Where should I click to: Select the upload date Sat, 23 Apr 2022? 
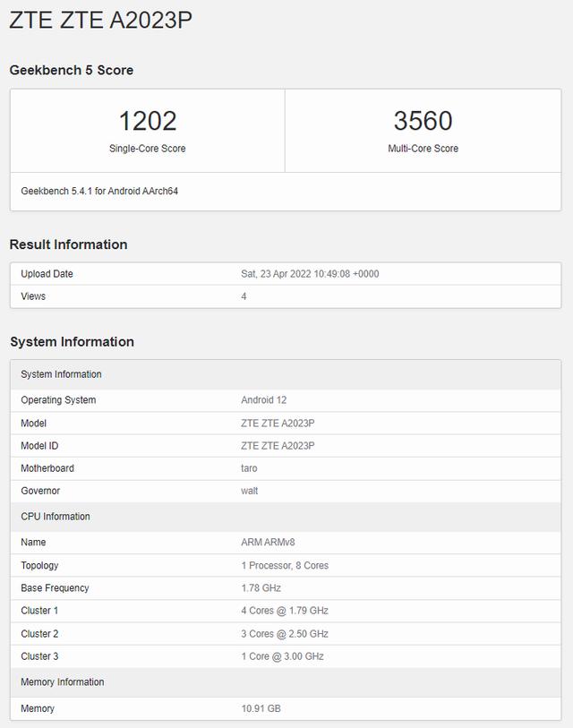[x=310, y=274]
